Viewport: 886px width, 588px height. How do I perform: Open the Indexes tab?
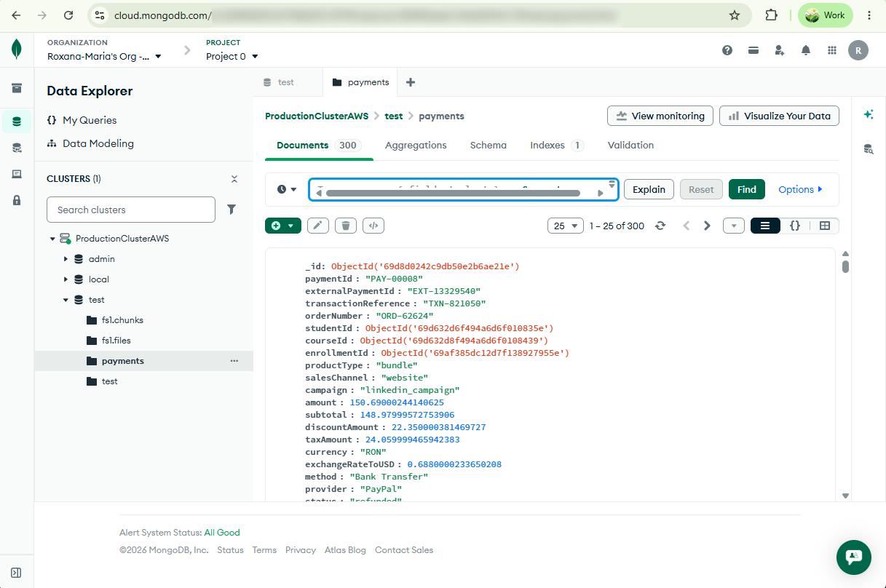(x=557, y=145)
